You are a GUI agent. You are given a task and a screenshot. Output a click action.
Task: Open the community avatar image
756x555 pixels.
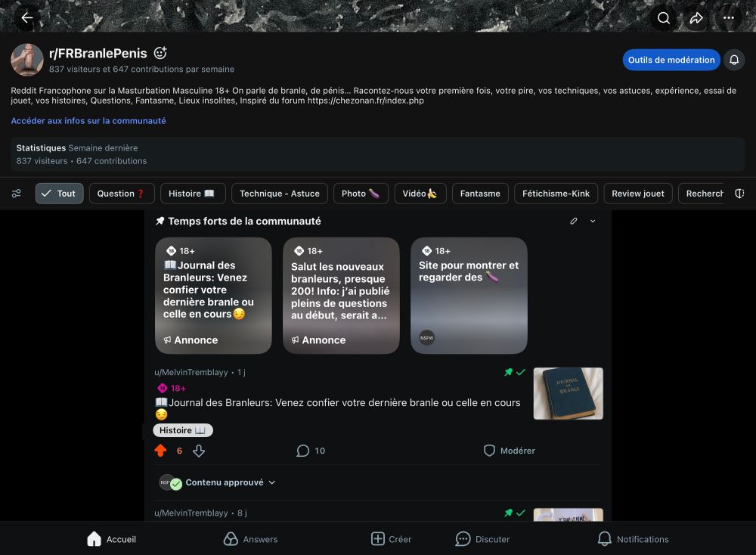click(27, 60)
